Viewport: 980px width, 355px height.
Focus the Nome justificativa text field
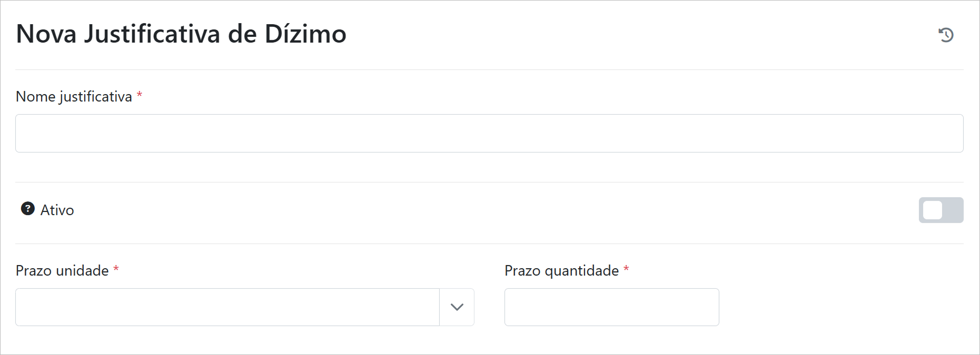pos(489,134)
